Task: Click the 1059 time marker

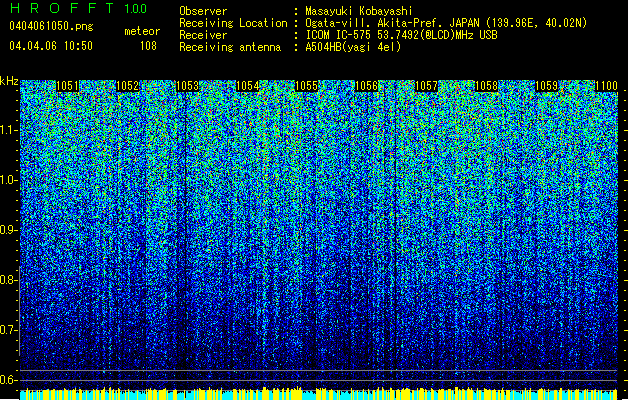Action: click(547, 87)
